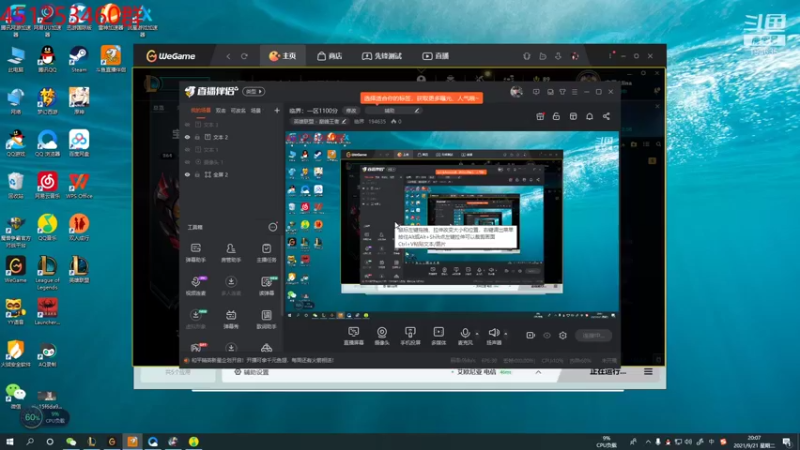800x450 pixels.
Task: Click the toolbox more-options circle icon
Action: pyautogui.click(x=273, y=227)
